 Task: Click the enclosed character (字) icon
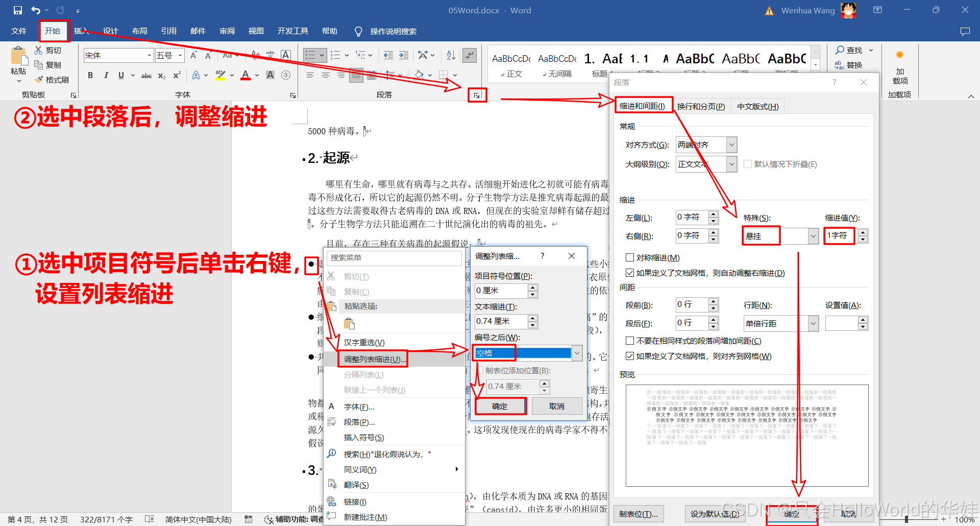pyautogui.click(x=286, y=75)
